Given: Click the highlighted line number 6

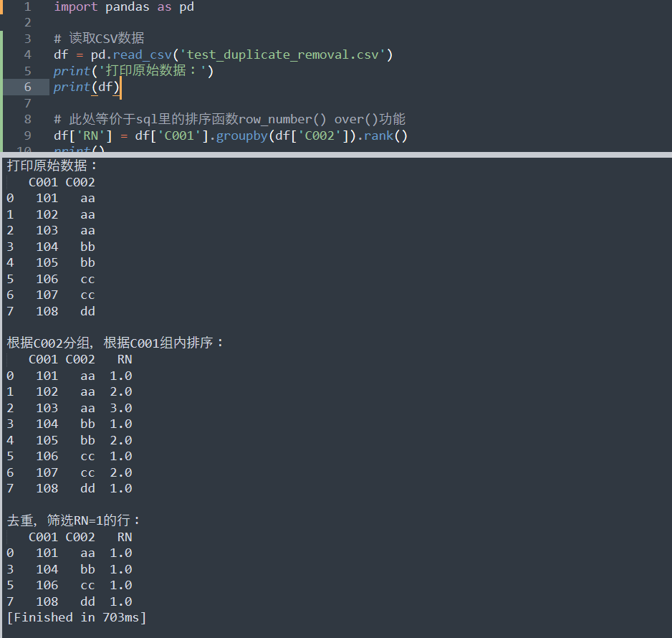Looking at the screenshot, I should pyautogui.click(x=27, y=87).
